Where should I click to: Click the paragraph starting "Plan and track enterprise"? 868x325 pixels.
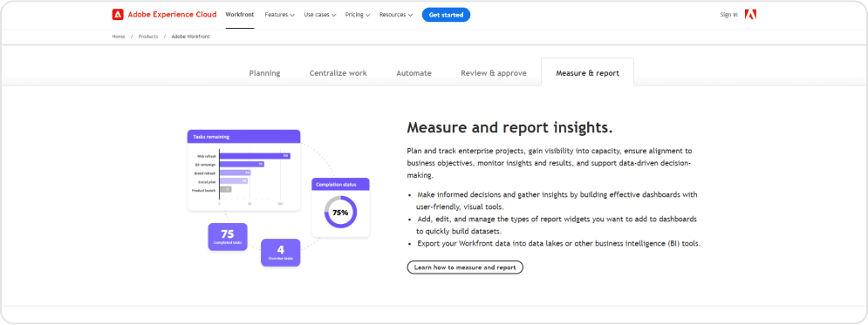point(550,162)
